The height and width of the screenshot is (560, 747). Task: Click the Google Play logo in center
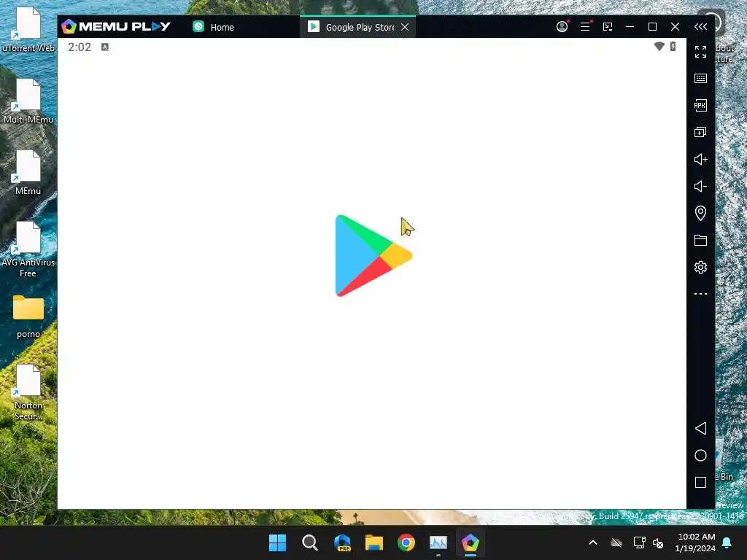(x=373, y=256)
